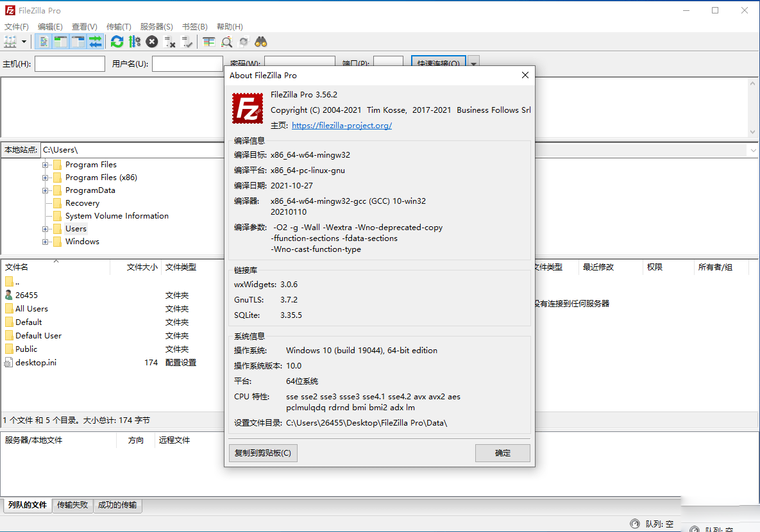Open the filezilla-project.org homepage link

pyautogui.click(x=342, y=126)
